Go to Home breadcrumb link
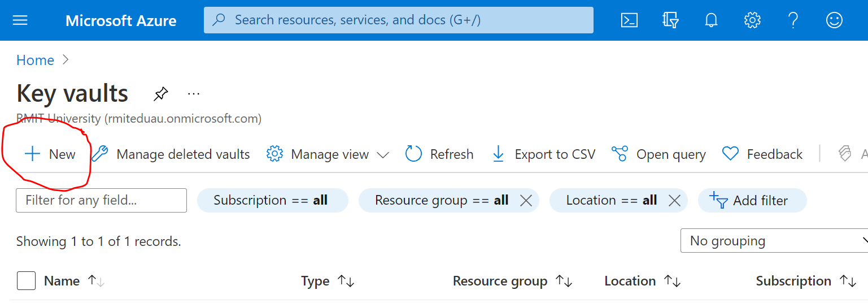This screenshot has height=303, width=868. 35,60
